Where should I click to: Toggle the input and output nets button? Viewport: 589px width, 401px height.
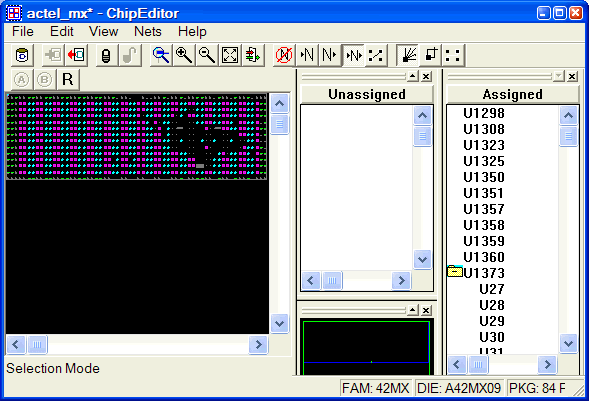(x=353, y=55)
